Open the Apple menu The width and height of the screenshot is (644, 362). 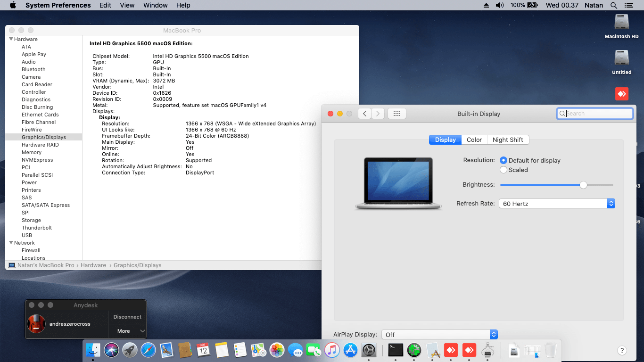pos(13,5)
